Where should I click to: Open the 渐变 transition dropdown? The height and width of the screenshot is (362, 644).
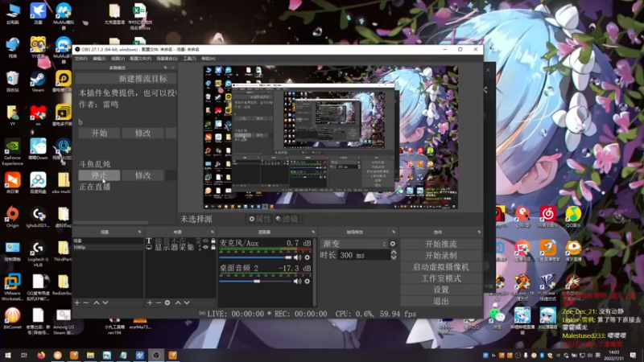tap(354, 244)
